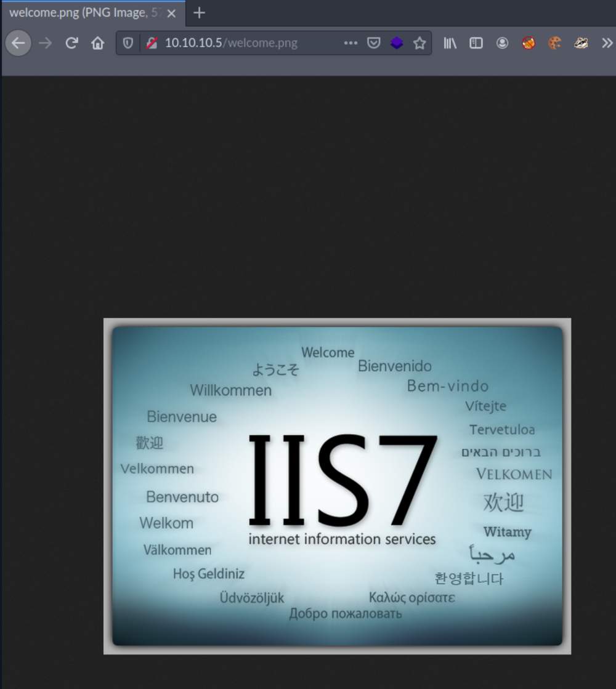Close the welcome.png tab
Image resolution: width=616 pixels, height=689 pixels.
[x=172, y=14]
